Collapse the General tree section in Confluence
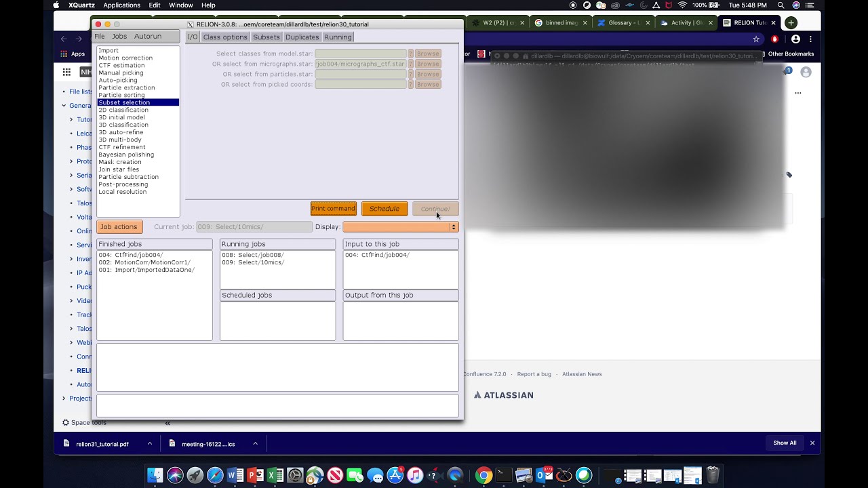The height and width of the screenshot is (488, 868). tap(64, 106)
